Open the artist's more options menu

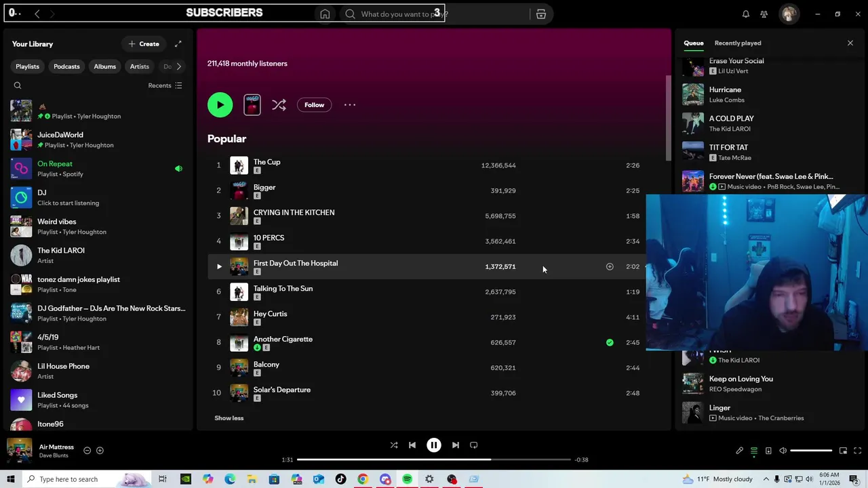pos(350,105)
